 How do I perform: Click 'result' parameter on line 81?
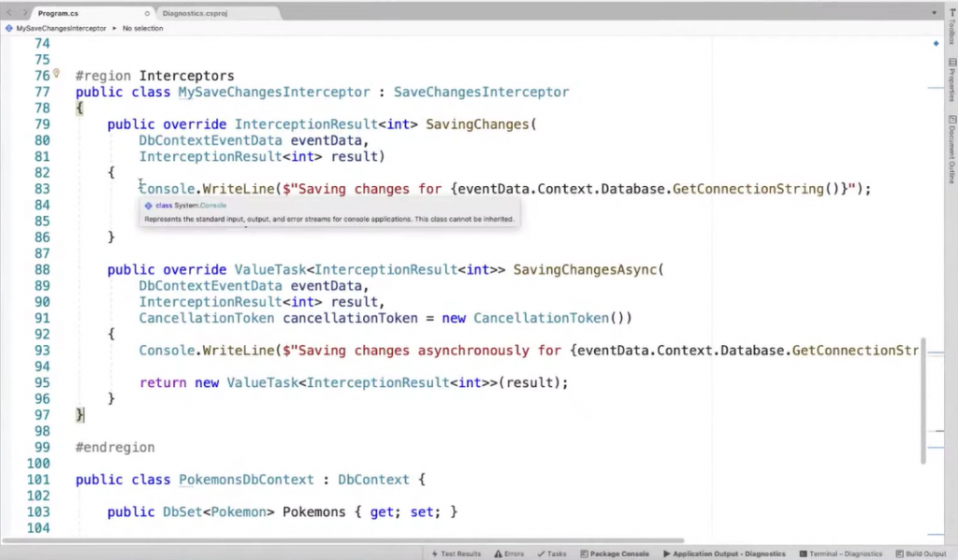point(355,157)
